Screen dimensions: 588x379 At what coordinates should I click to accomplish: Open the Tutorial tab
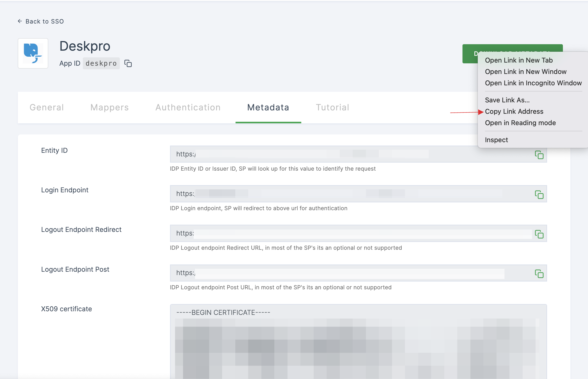click(333, 107)
